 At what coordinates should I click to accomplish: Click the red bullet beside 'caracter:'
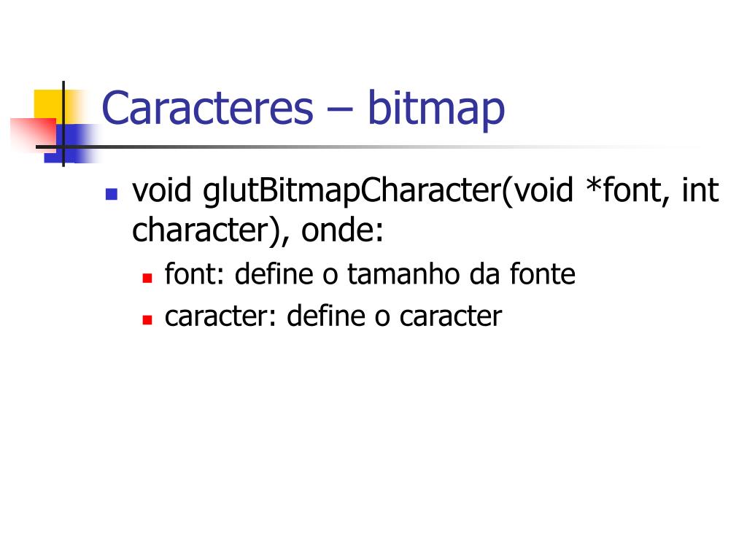[x=147, y=319]
